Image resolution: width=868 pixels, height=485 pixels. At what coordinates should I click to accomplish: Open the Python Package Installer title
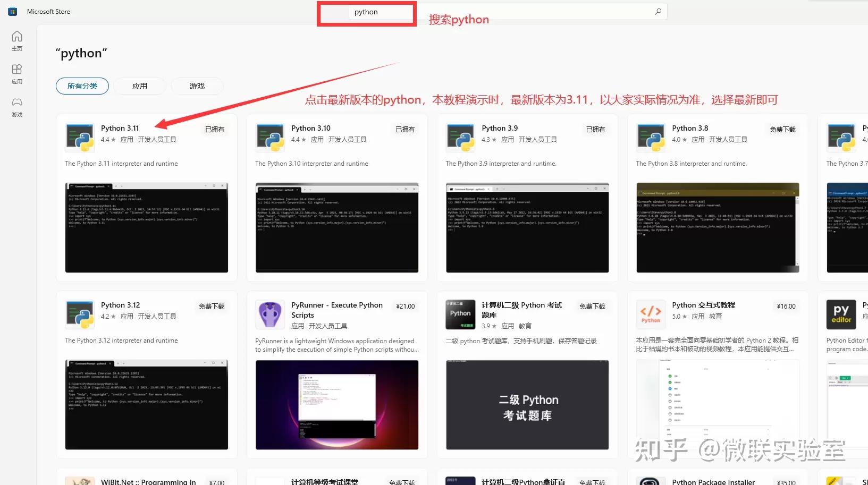[713, 482]
